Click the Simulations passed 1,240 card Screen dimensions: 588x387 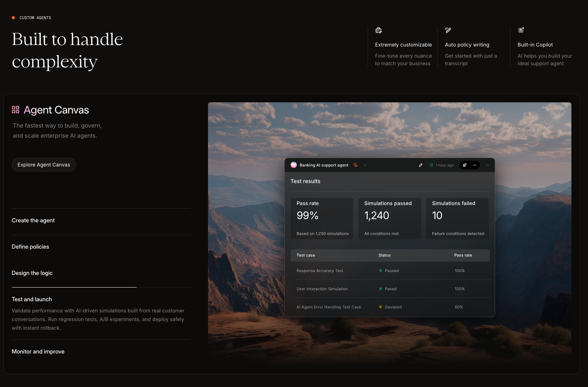coord(389,218)
